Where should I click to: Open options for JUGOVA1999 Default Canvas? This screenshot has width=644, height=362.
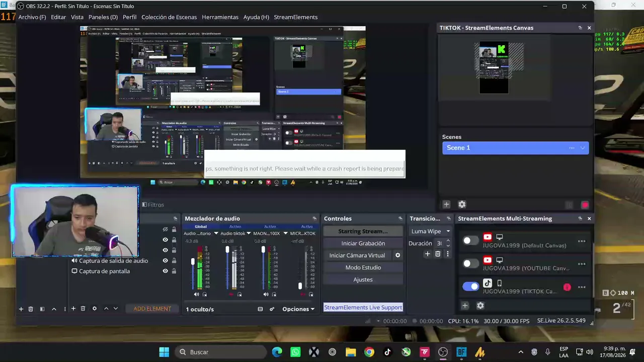pyautogui.click(x=582, y=241)
